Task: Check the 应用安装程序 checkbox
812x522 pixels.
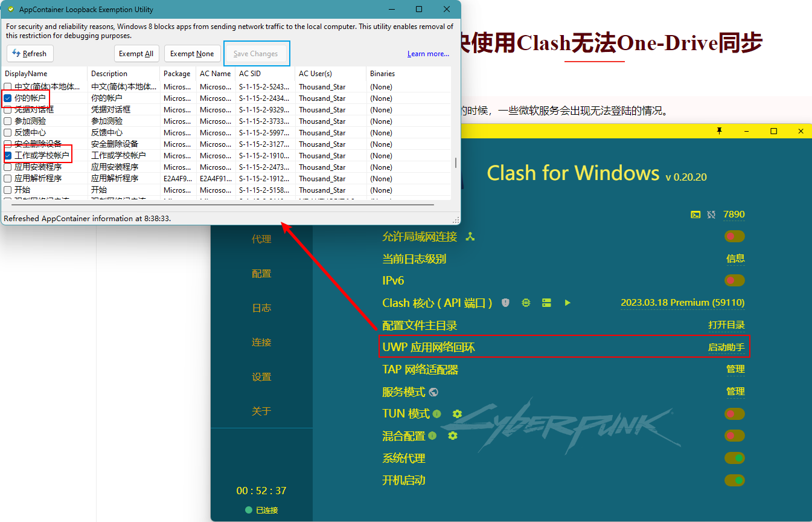Action: tap(8, 167)
